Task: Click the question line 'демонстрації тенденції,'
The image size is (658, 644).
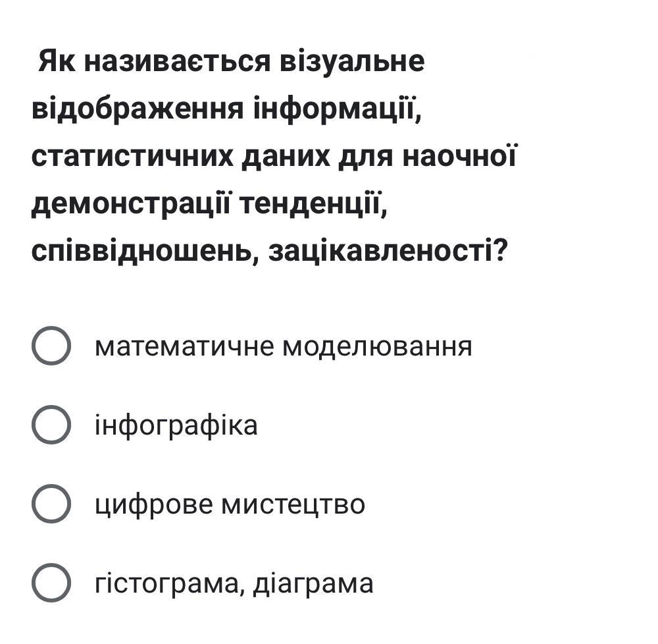Action: click(x=209, y=204)
